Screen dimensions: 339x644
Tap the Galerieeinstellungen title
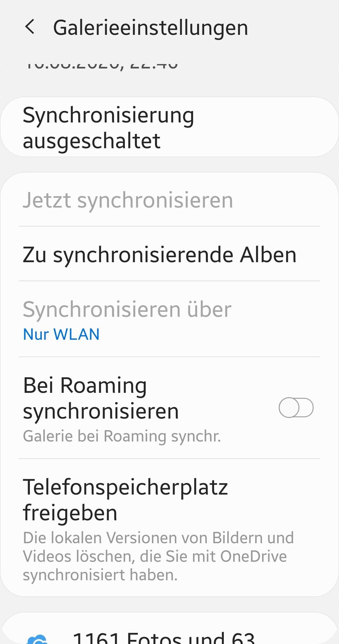[150, 28]
